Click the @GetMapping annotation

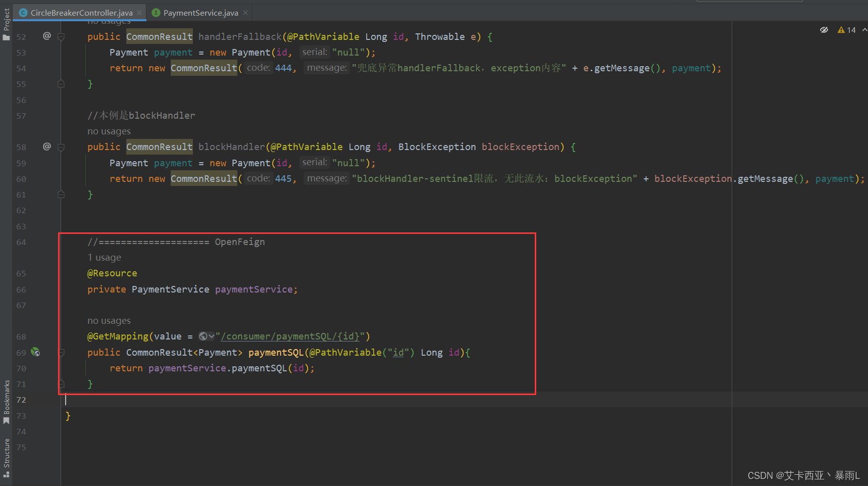click(118, 336)
